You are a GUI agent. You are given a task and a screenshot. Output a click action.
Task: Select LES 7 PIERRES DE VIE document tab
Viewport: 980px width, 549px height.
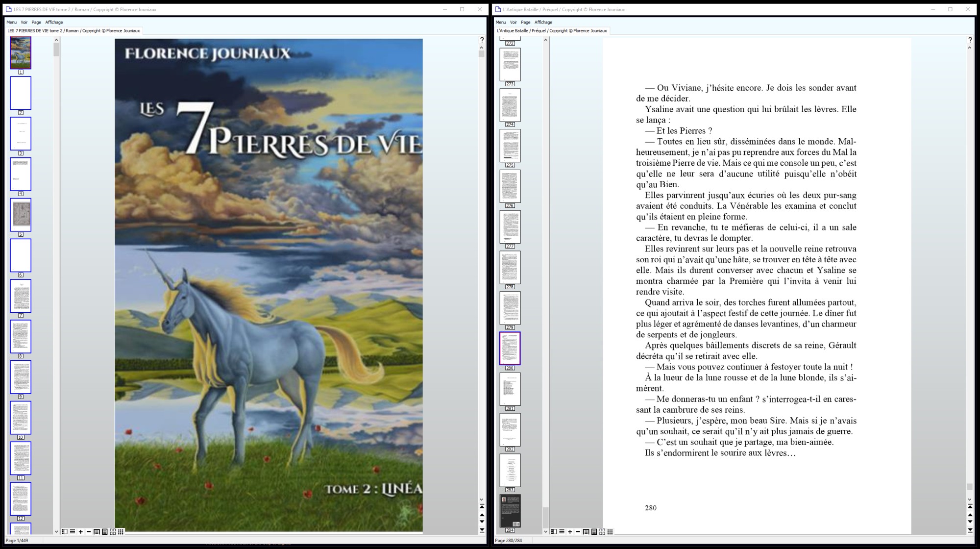(74, 30)
